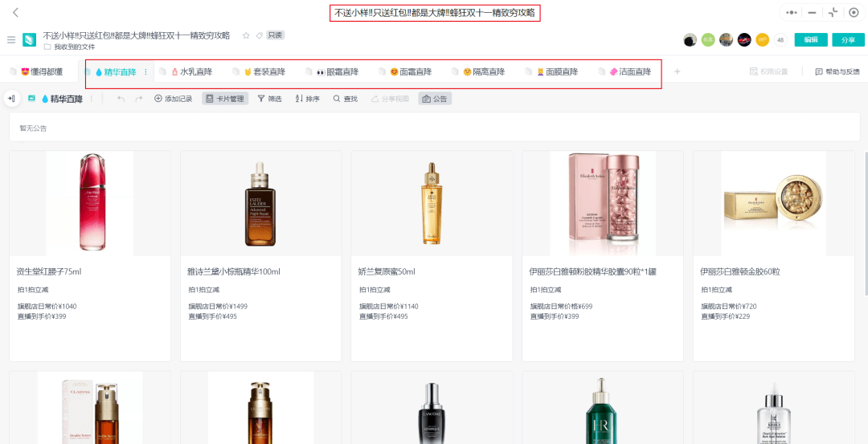Switch to the 水乳直降 tab
Viewport: 868px width, 444px height.
191,72
